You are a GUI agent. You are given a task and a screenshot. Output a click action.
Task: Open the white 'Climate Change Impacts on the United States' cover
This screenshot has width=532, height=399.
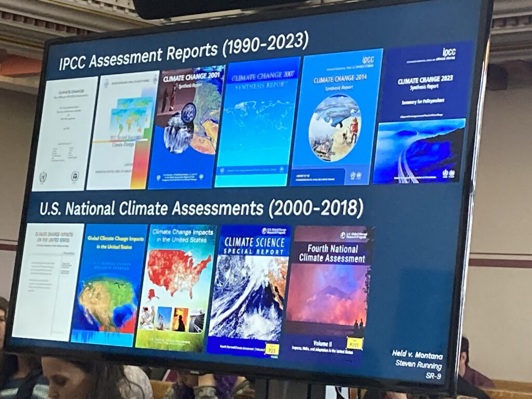pos(48,281)
